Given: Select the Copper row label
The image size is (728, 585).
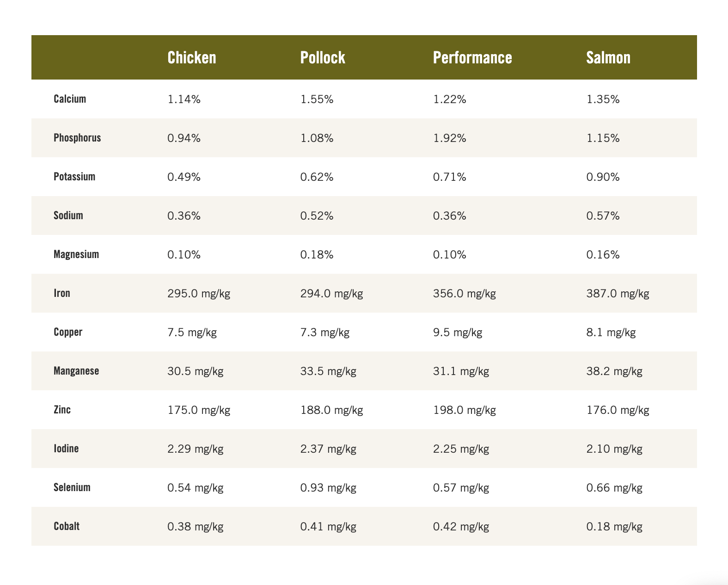Looking at the screenshot, I should coord(68,332).
